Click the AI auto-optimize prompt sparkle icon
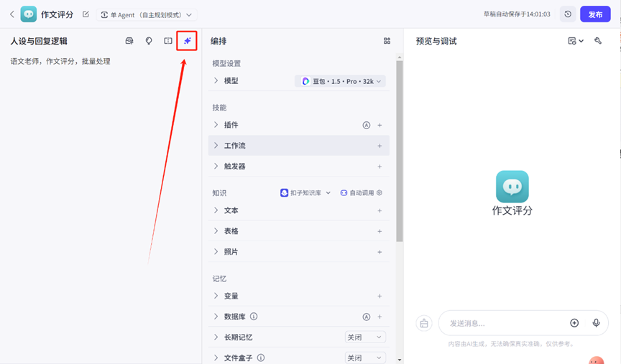The image size is (621, 364). point(187,41)
